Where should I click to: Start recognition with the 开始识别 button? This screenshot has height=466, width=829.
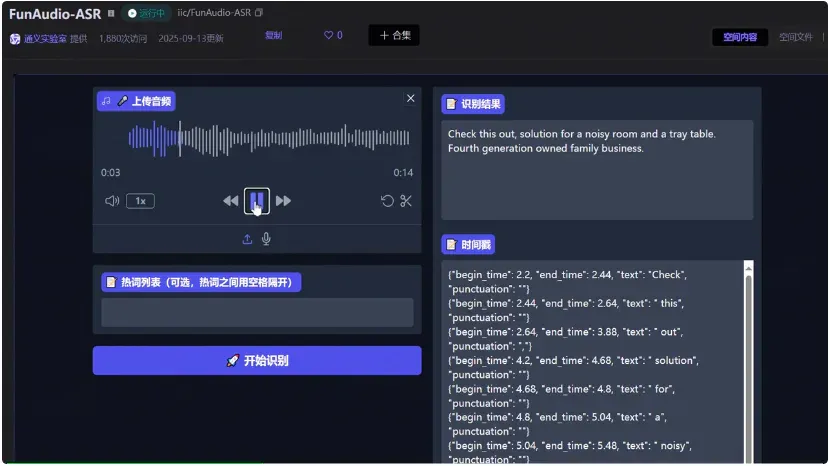coord(257,361)
